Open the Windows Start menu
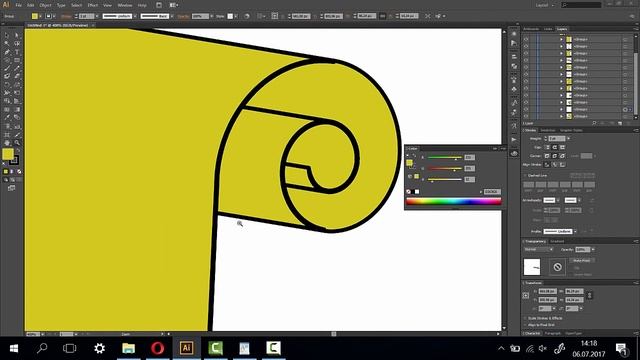Viewport: 640px width, 360px height. tap(13, 348)
